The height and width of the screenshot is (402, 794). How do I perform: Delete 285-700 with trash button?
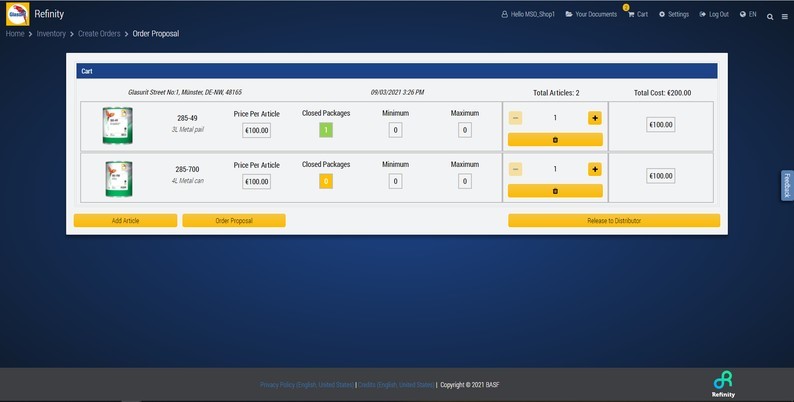click(555, 191)
